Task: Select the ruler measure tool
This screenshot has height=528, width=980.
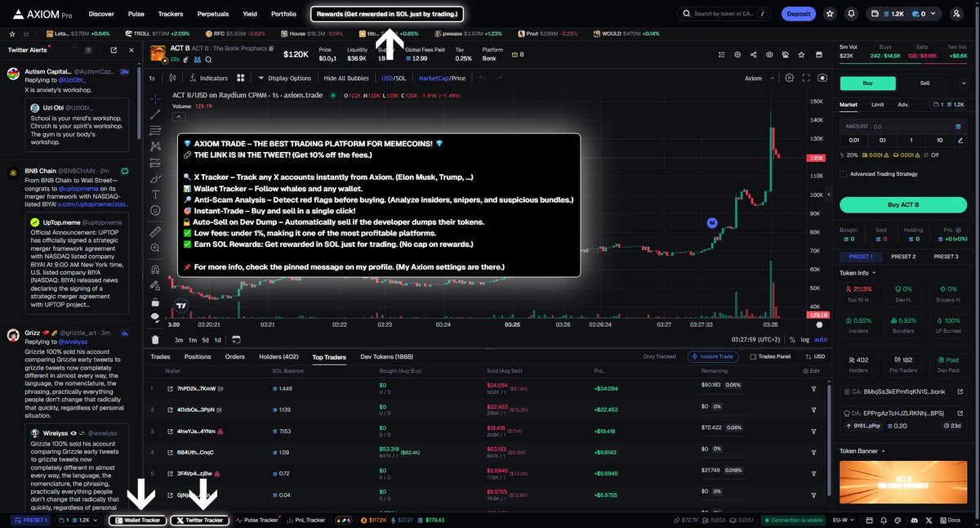Action: pos(155,232)
